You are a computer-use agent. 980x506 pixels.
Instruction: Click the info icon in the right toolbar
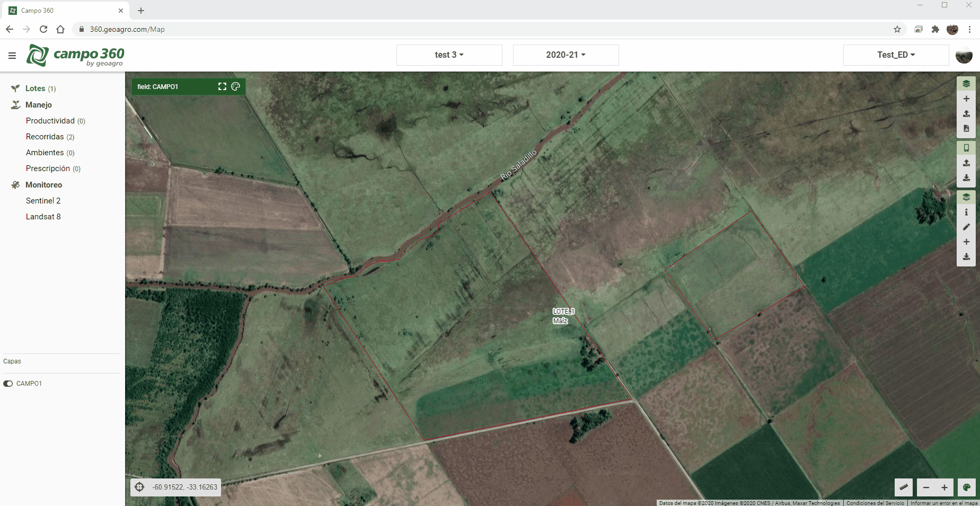[966, 212]
